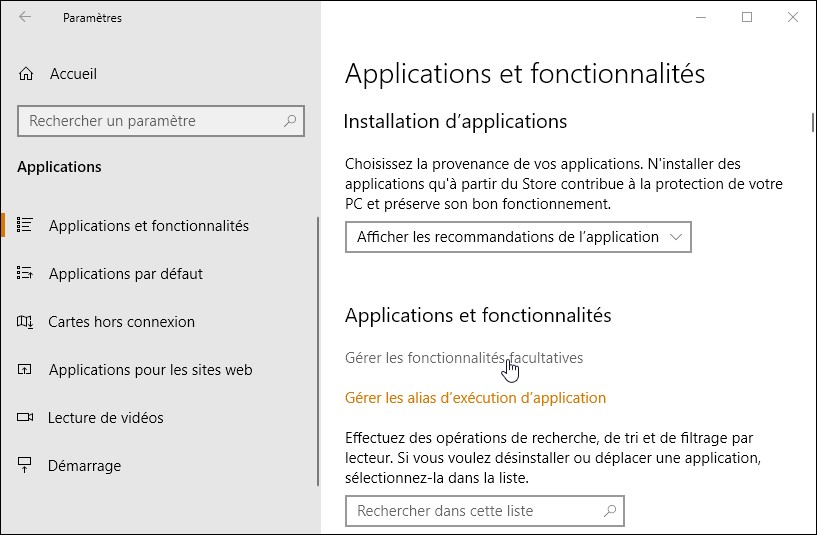This screenshot has height=535, width=817.
Task: Click the Accueil home icon
Action: [x=26, y=74]
